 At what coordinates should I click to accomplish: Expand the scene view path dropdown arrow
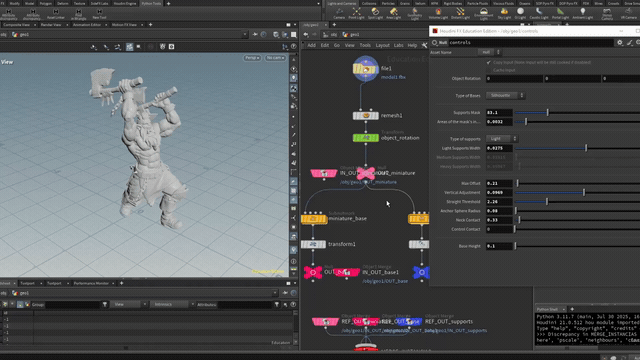point(244,35)
